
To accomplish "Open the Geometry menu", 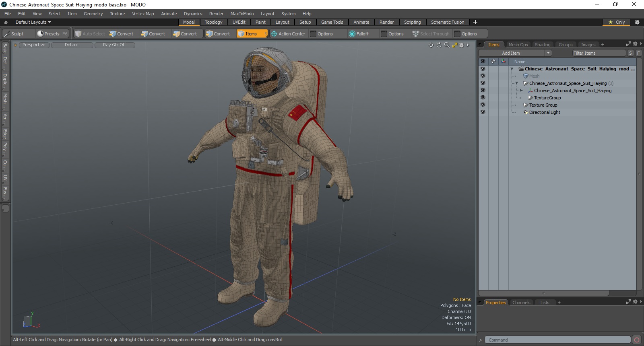I will point(93,14).
